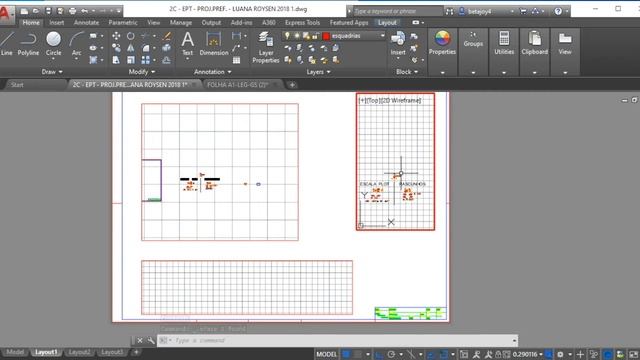This screenshot has width=640, height=360.
Task: Open the Properties panel color wheel
Action: coord(442,43)
